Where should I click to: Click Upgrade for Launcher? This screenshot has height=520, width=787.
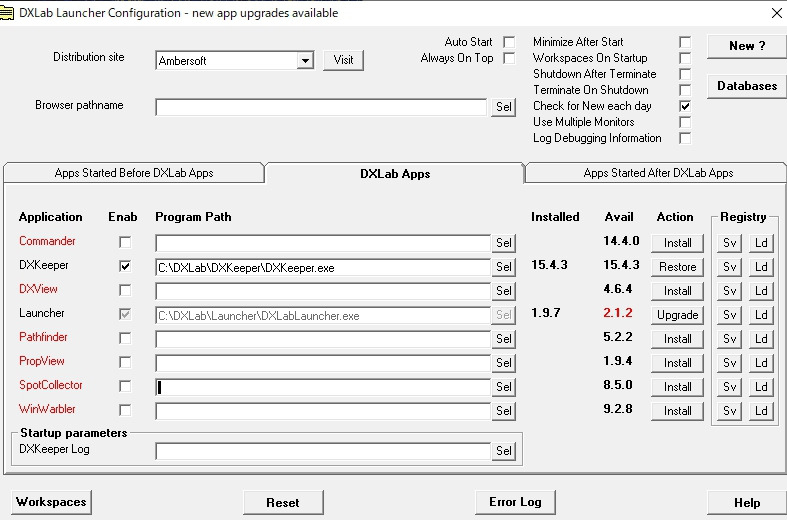[677, 315]
